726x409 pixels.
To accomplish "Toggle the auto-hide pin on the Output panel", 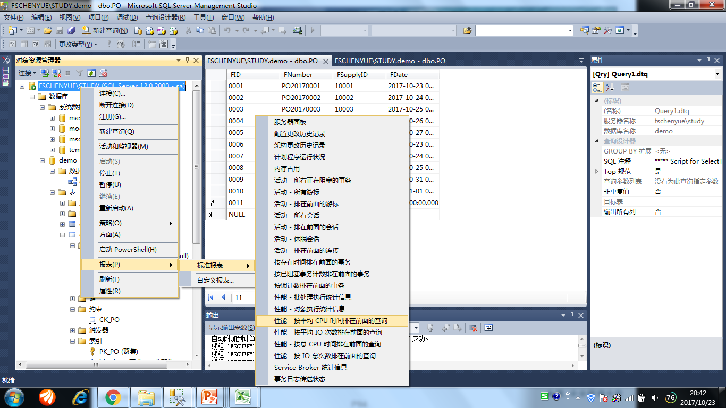I will (x=572, y=315).
